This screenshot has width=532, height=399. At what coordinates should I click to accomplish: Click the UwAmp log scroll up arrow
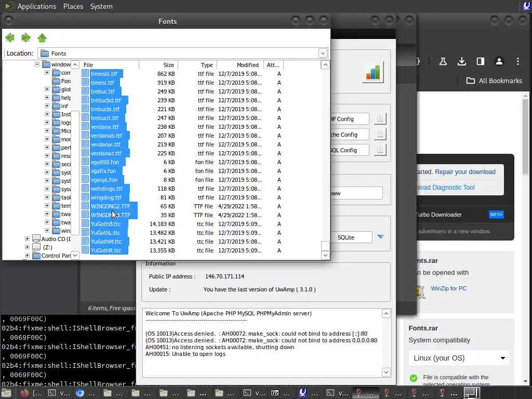[x=386, y=313]
